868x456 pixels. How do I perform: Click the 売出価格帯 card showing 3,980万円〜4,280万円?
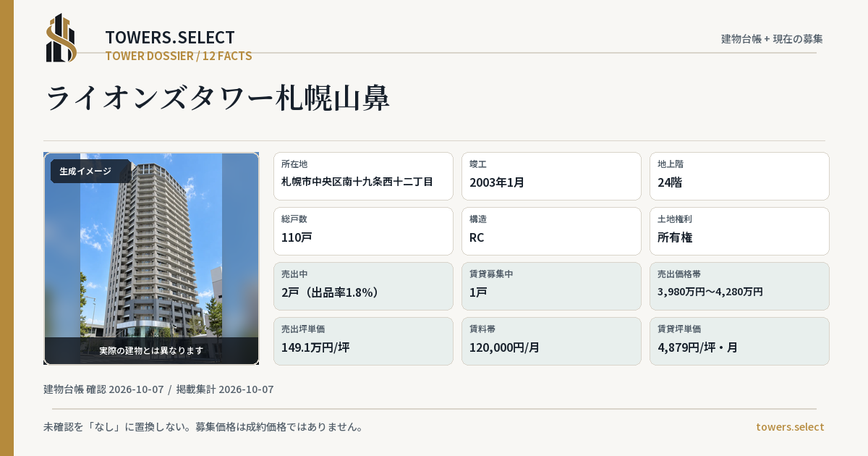(x=739, y=286)
